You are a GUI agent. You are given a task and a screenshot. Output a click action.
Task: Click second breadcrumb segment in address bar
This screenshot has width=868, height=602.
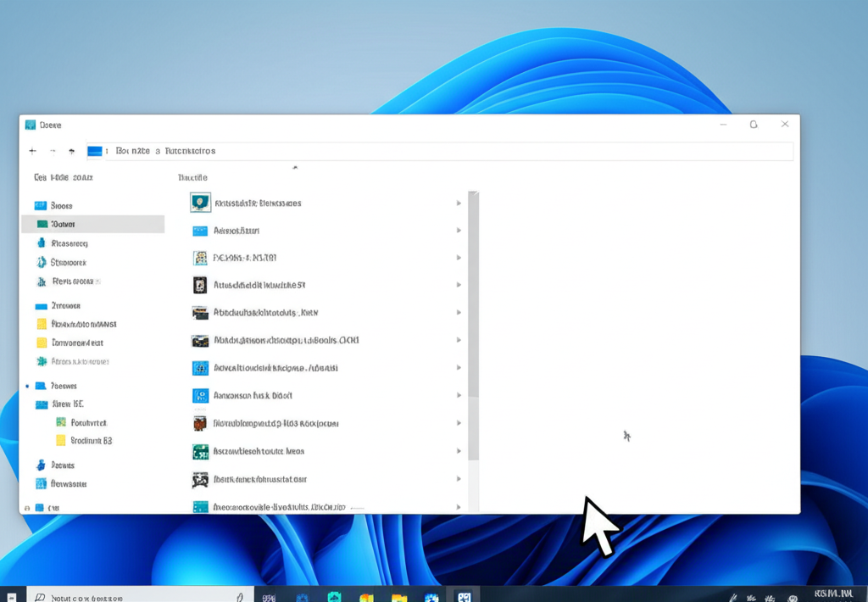click(x=190, y=151)
